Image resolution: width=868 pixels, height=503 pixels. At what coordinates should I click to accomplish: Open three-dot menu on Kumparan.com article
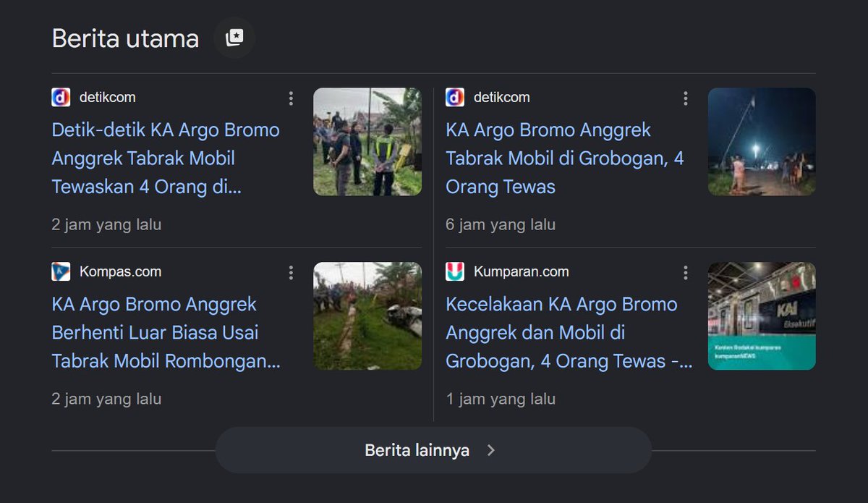click(686, 273)
